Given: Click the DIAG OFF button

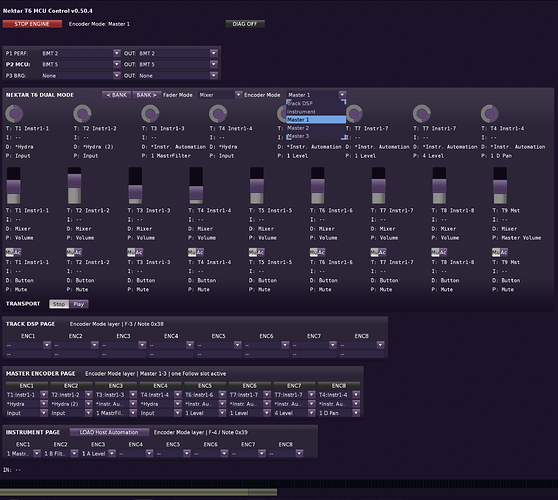Looking at the screenshot, I should [x=245, y=24].
